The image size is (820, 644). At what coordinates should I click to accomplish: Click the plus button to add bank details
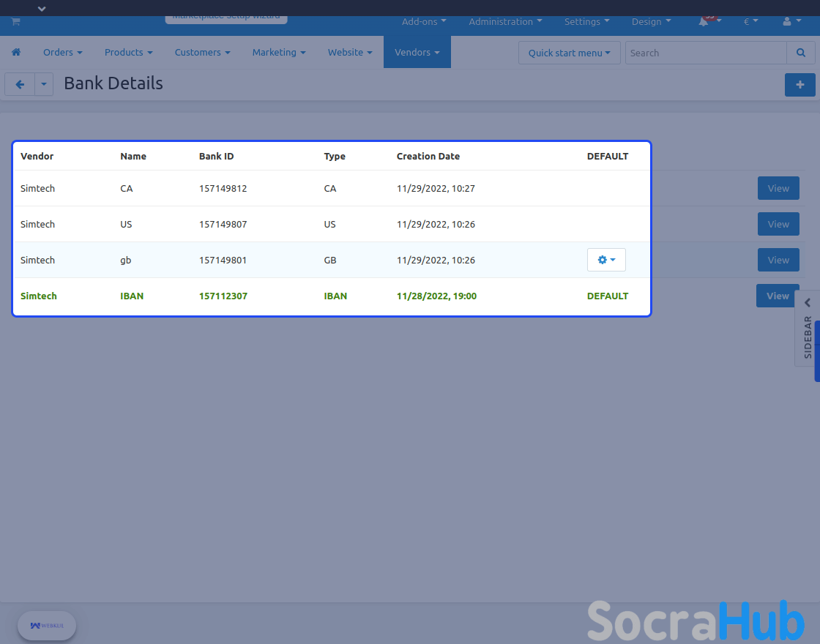coord(799,85)
